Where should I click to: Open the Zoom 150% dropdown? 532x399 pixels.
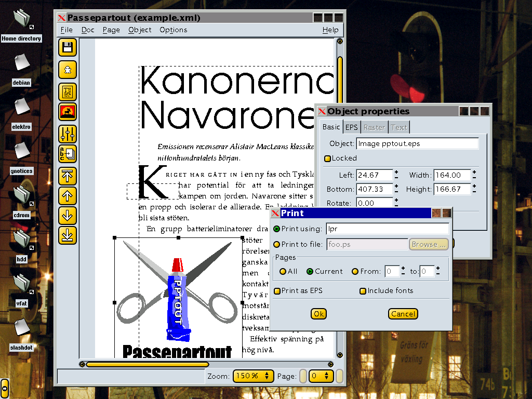(253, 376)
